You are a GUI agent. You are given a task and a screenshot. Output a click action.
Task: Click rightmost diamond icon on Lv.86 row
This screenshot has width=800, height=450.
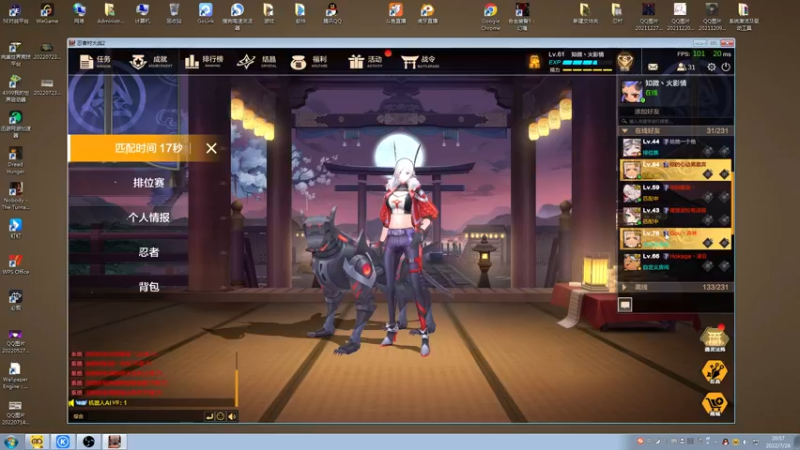[x=724, y=265]
